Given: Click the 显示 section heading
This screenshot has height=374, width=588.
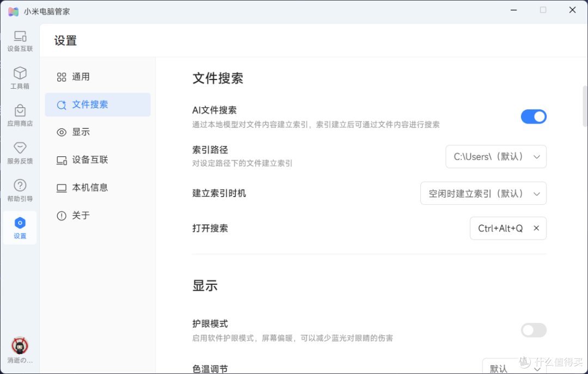Looking at the screenshot, I should pyautogui.click(x=205, y=286).
